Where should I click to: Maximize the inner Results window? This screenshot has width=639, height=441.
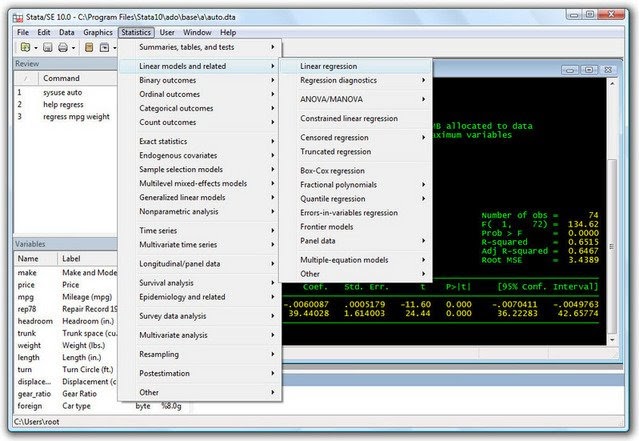[589, 70]
